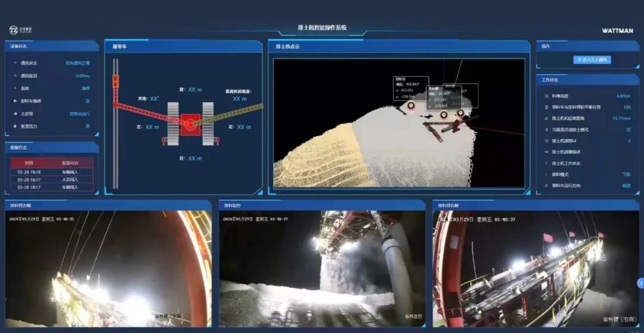Click the 排土机故障描述 row icon
Image resolution: width=644 pixels, height=333 pixels.
[546, 152]
